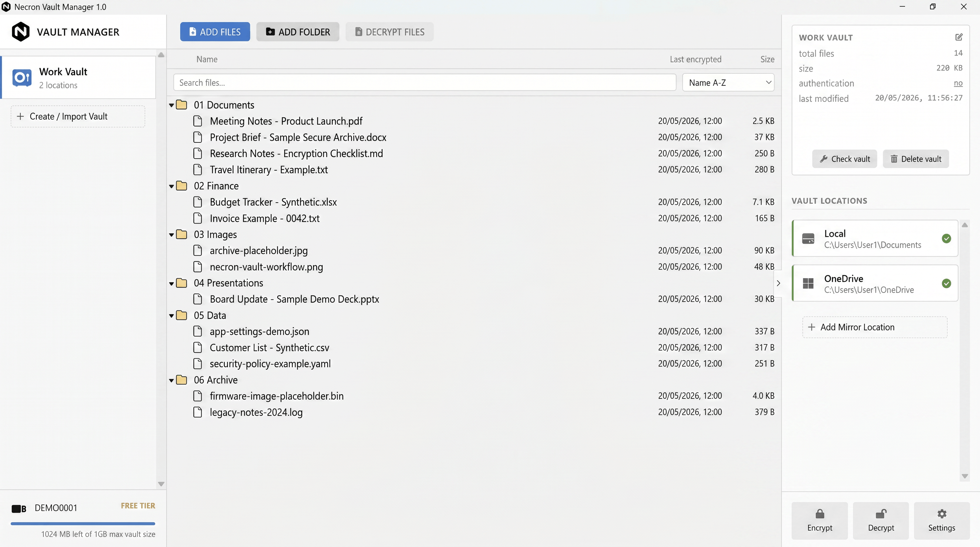Click the plus icon on Add Mirror Location
This screenshot has width=980, height=547.
[812, 327]
